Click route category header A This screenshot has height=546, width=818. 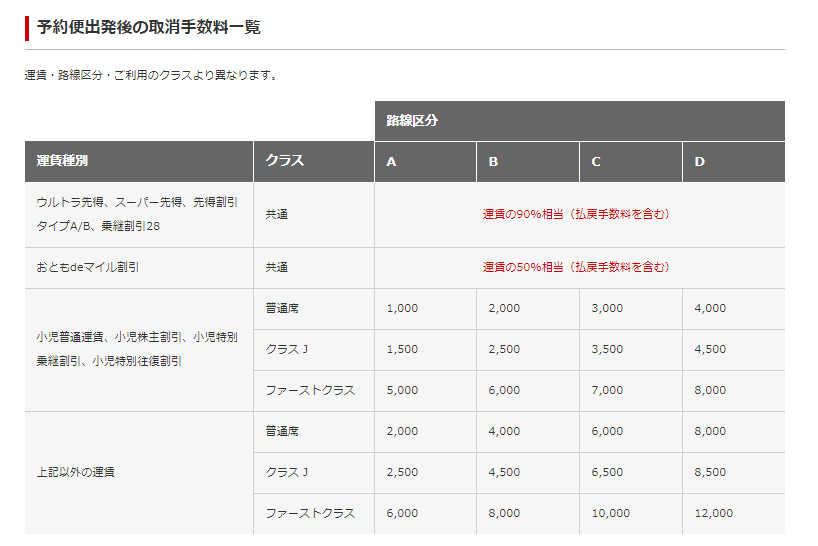pos(425,162)
